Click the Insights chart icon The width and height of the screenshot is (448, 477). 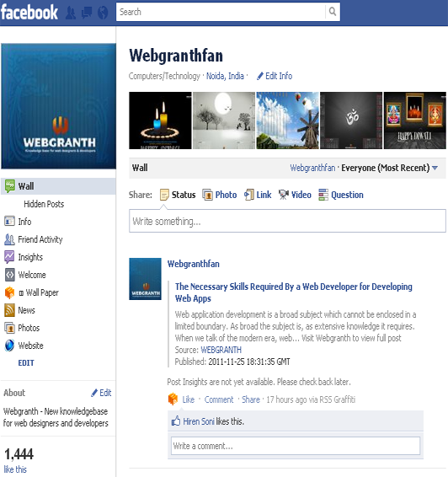(x=9, y=257)
